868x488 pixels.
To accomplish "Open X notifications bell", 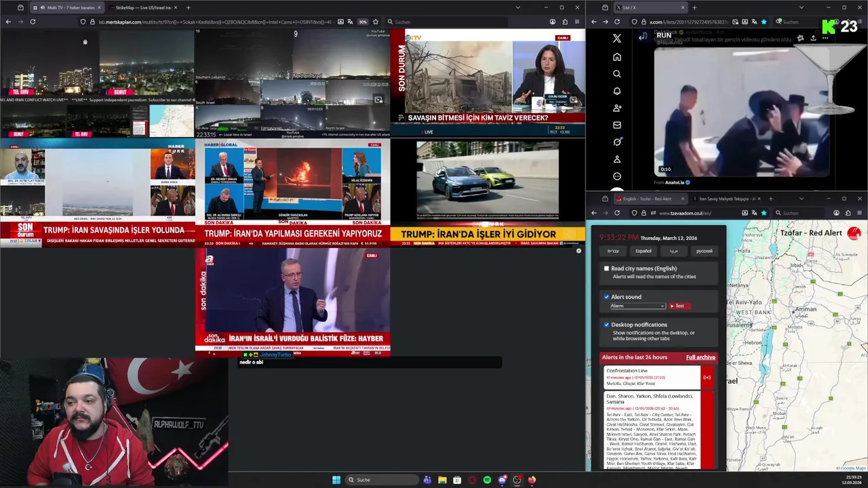I will 616,91.
